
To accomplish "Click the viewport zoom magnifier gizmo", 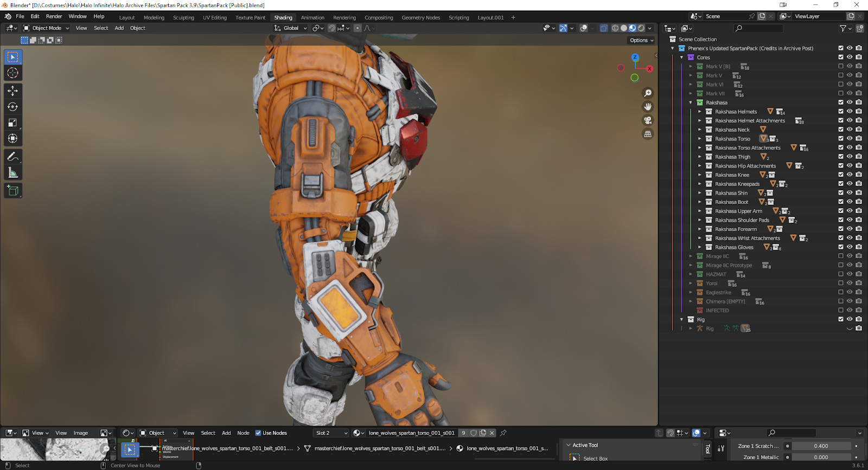I will click(x=648, y=93).
